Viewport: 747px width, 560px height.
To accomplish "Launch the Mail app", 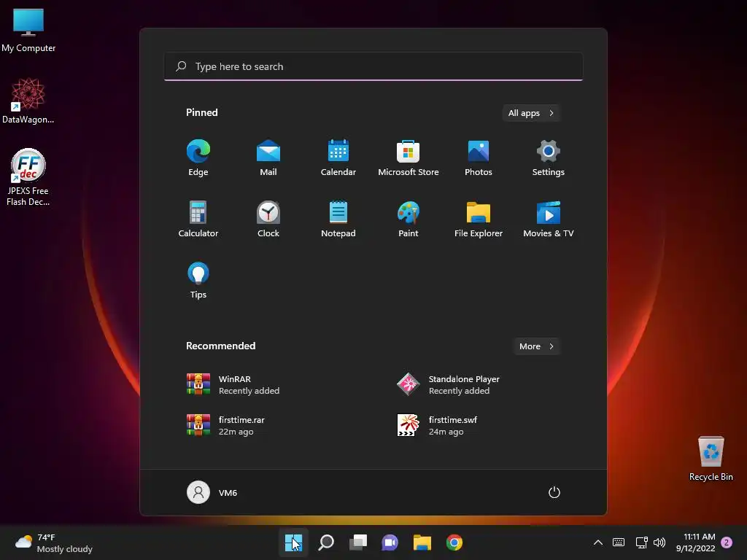I will coord(268,157).
